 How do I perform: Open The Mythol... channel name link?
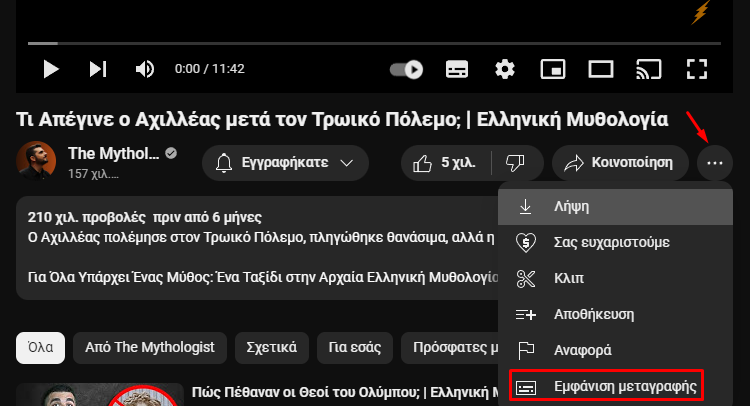click(x=113, y=154)
